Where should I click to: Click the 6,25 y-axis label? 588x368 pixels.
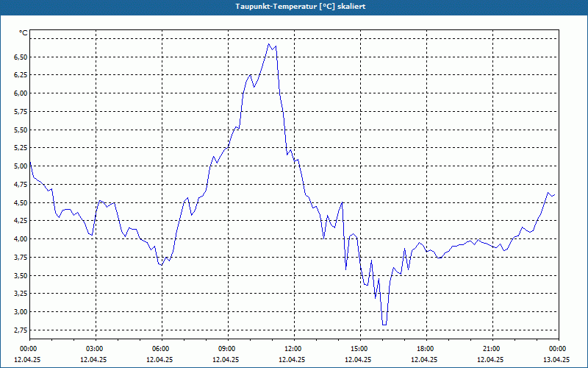click(21, 75)
